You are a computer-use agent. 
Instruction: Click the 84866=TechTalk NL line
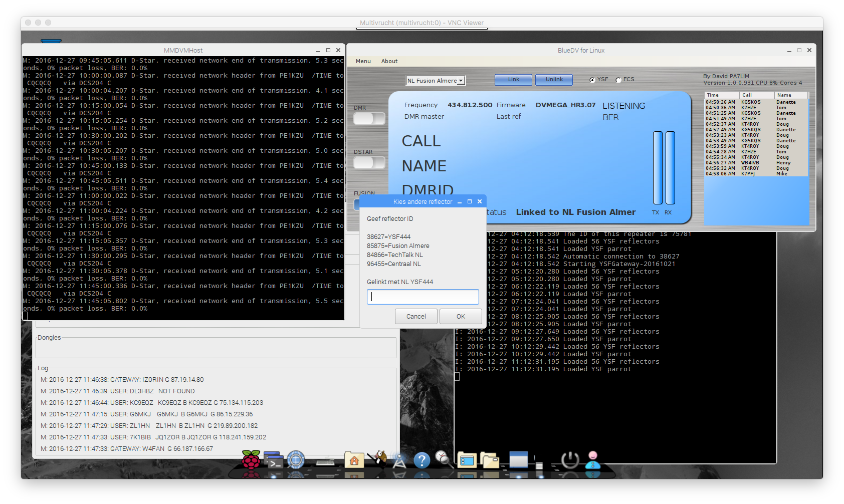pos(395,255)
